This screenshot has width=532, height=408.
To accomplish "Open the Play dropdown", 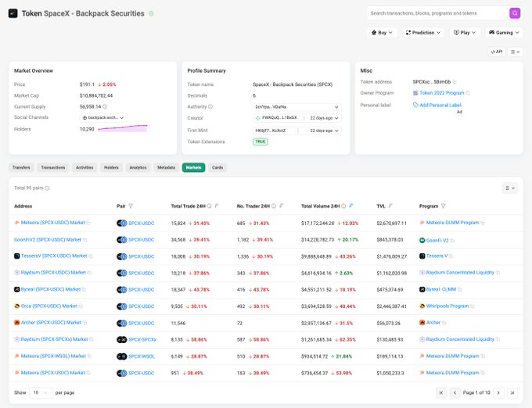I will point(465,33).
